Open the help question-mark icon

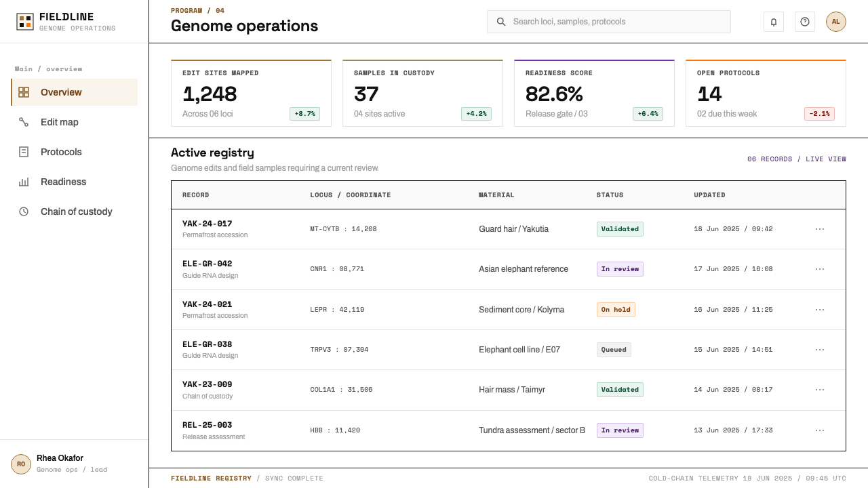(x=805, y=22)
